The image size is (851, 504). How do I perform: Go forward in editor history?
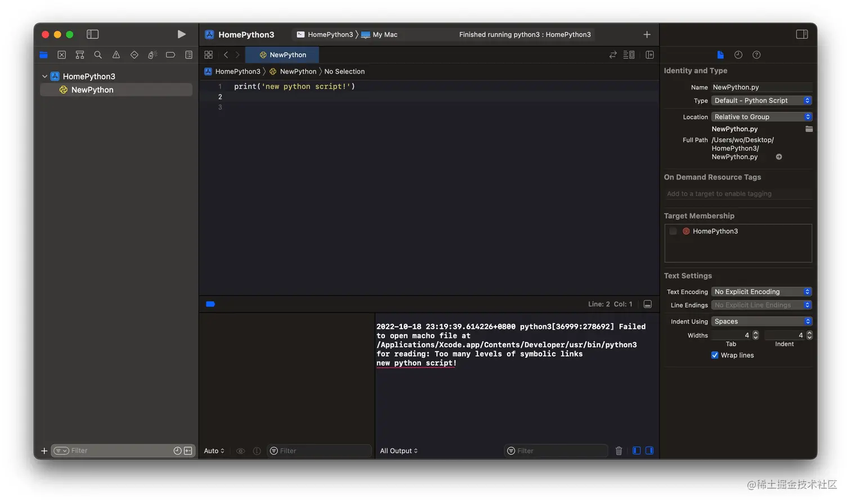(238, 55)
